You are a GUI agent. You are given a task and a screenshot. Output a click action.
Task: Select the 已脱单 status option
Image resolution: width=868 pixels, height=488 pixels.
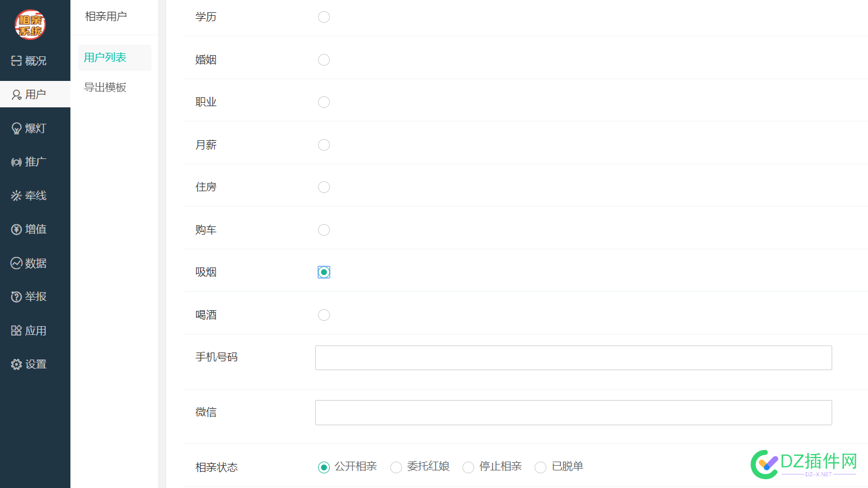tap(541, 467)
